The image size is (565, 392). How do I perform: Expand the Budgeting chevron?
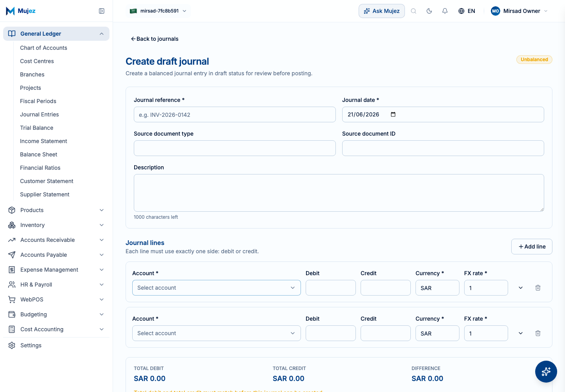(x=102, y=314)
